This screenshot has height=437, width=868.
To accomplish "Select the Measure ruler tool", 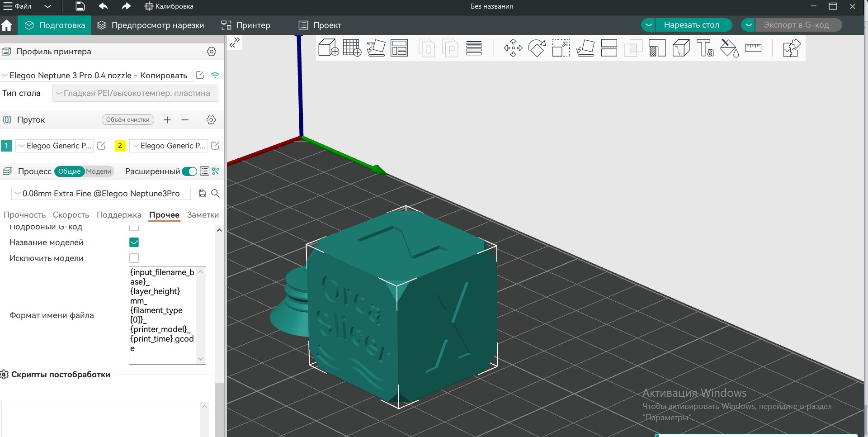I will point(753,47).
